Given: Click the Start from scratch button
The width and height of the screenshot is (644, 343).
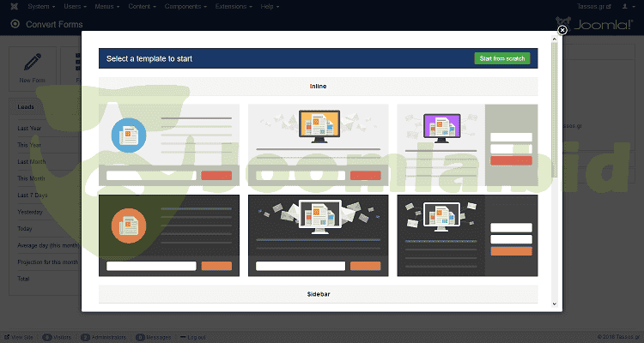Looking at the screenshot, I should pyautogui.click(x=502, y=58).
